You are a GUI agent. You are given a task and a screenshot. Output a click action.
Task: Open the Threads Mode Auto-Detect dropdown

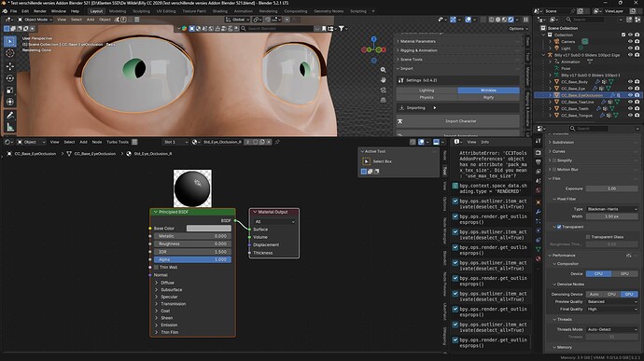[612, 329]
